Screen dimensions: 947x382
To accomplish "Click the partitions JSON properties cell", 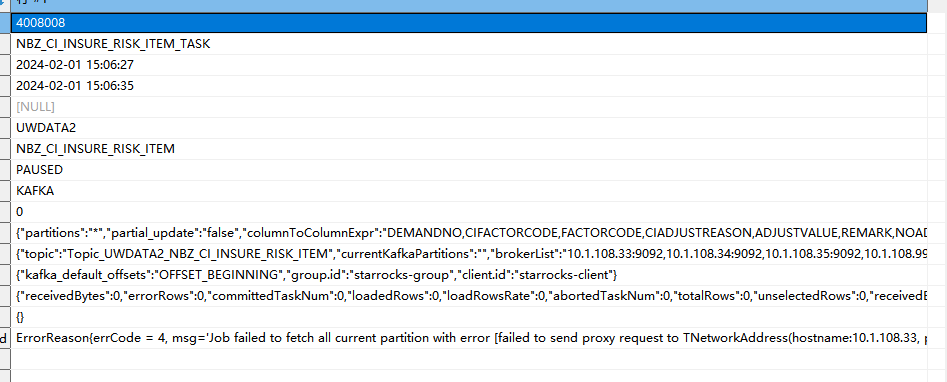I will tap(469, 233).
